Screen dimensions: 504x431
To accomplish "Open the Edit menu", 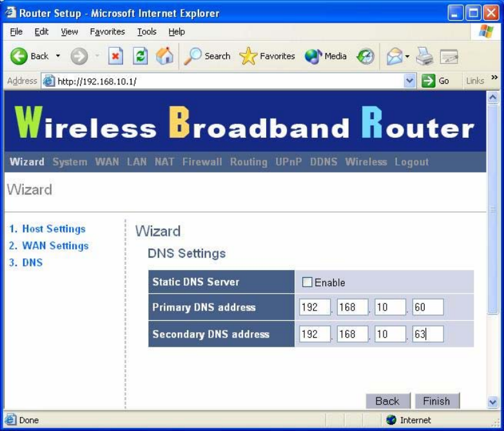I will coord(41,32).
